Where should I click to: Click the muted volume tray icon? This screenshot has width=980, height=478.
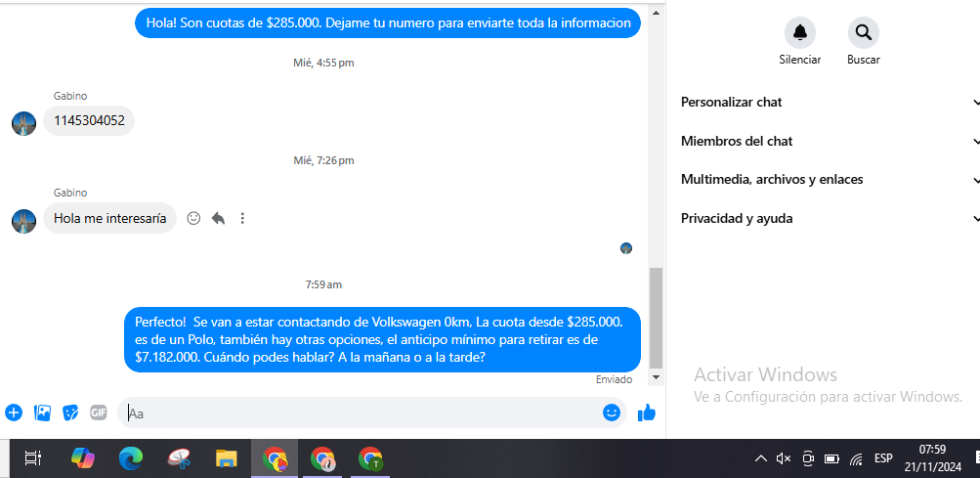tap(784, 458)
